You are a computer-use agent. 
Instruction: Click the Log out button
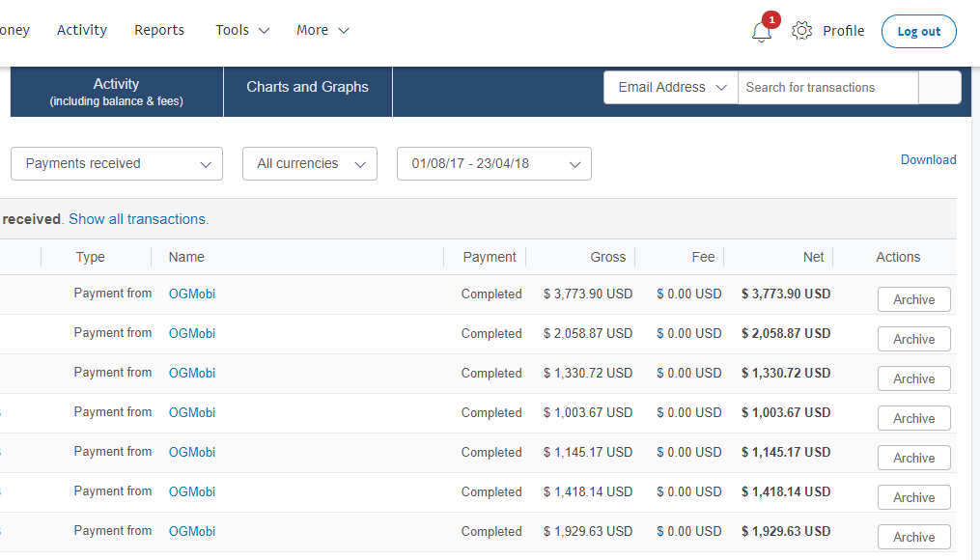coord(918,31)
